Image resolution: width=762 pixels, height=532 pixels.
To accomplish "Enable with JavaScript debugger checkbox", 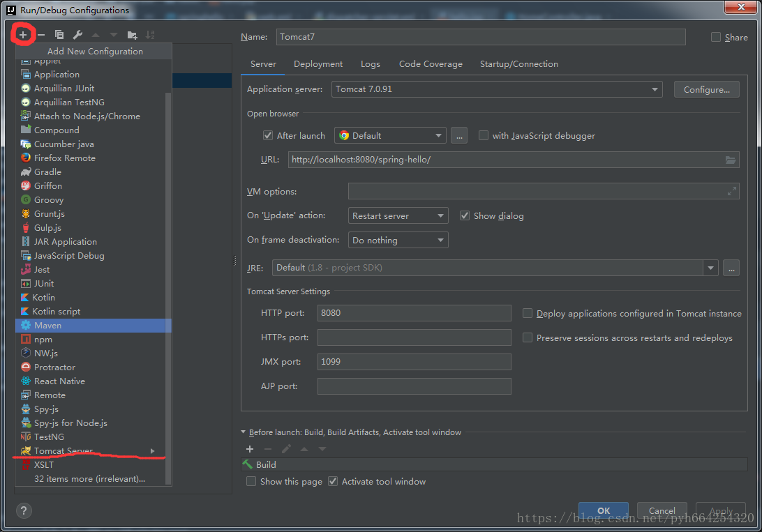I will (484, 135).
